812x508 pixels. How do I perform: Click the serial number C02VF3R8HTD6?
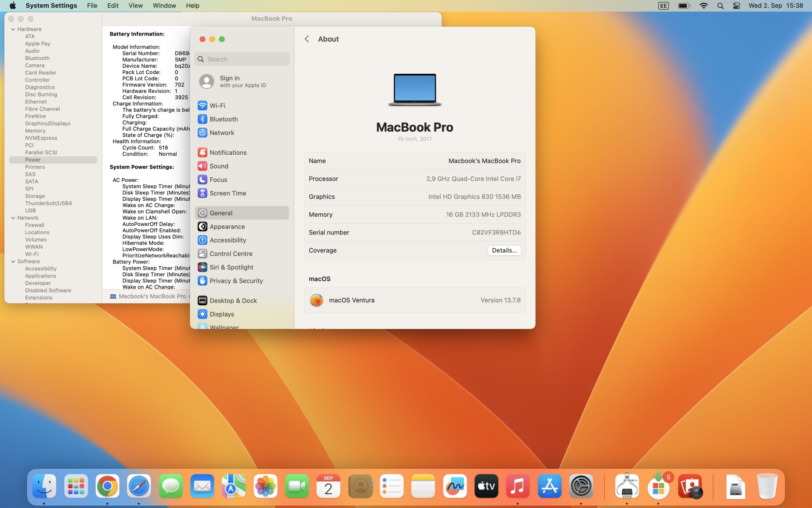[x=496, y=232]
